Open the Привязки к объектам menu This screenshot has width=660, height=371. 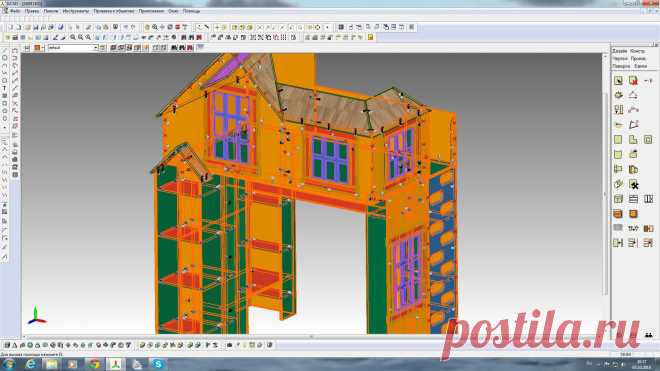coord(114,11)
